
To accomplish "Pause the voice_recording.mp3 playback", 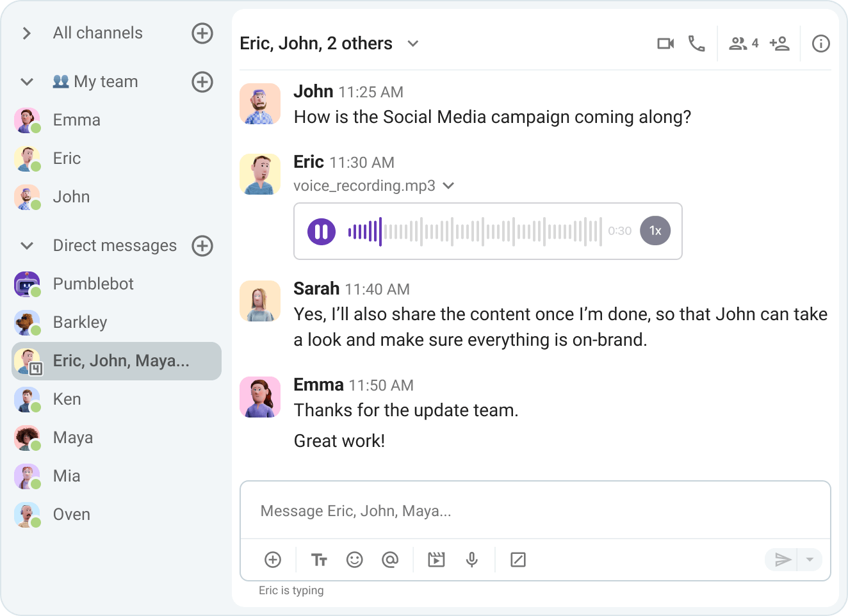I will click(321, 231).
